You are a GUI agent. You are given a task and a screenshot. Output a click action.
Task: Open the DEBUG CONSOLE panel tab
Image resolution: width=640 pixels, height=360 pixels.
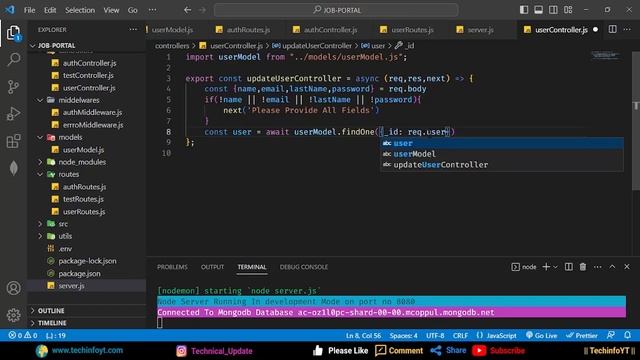[x=304, y=267]
